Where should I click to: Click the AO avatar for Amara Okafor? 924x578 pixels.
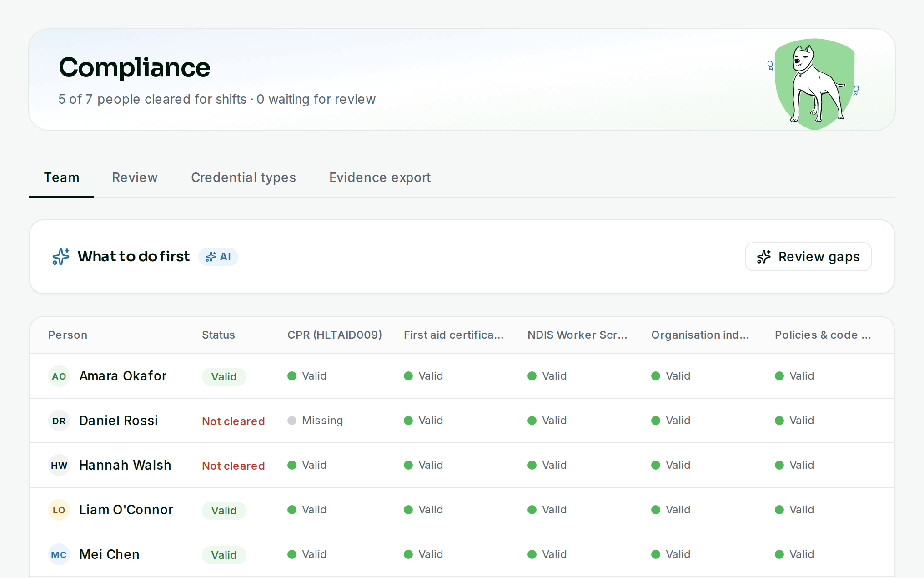point(59,376)
